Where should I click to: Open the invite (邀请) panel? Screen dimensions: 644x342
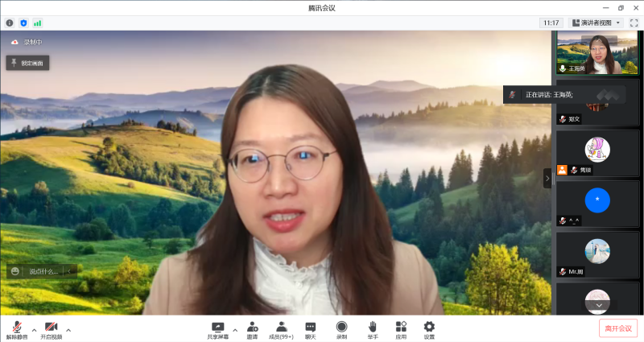(253, 328)
